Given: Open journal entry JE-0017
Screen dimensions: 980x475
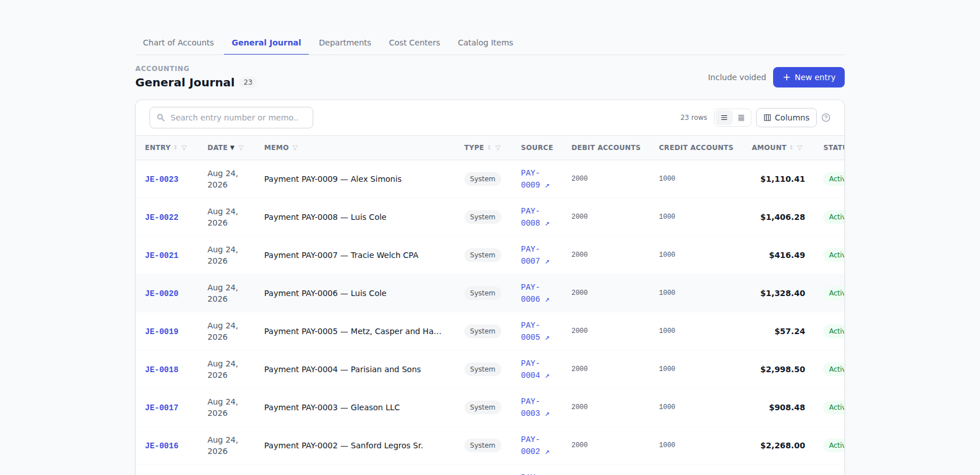Looking at the screenshot, I should [161, 407].
